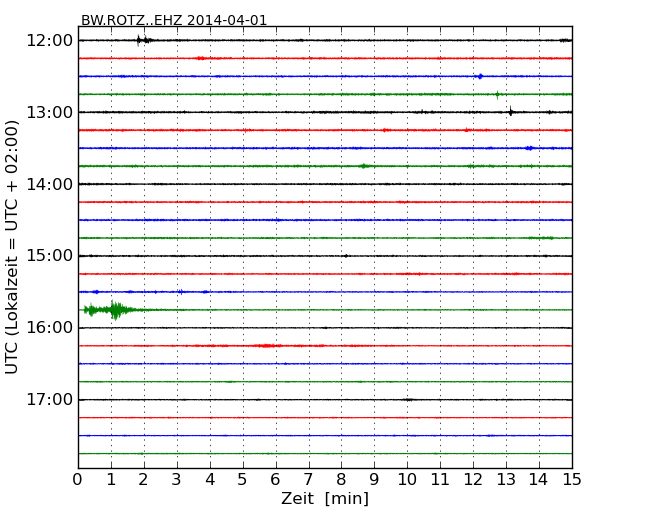The height and width of the screenshot is (520, 650).
Task: Click the x-axis tick label 1
Action: 111,480
